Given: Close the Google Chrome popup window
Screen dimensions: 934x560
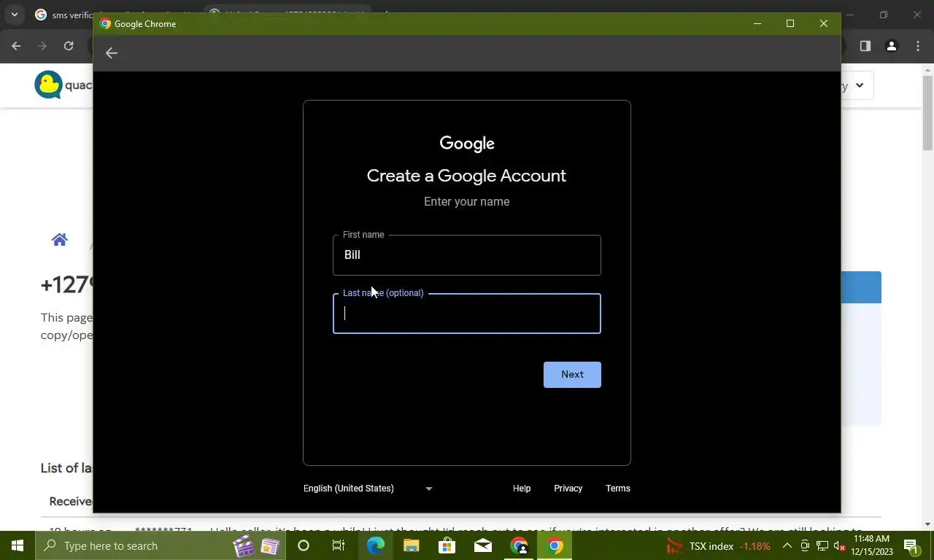Looking at the screenshot, I should tap(824, 24).
